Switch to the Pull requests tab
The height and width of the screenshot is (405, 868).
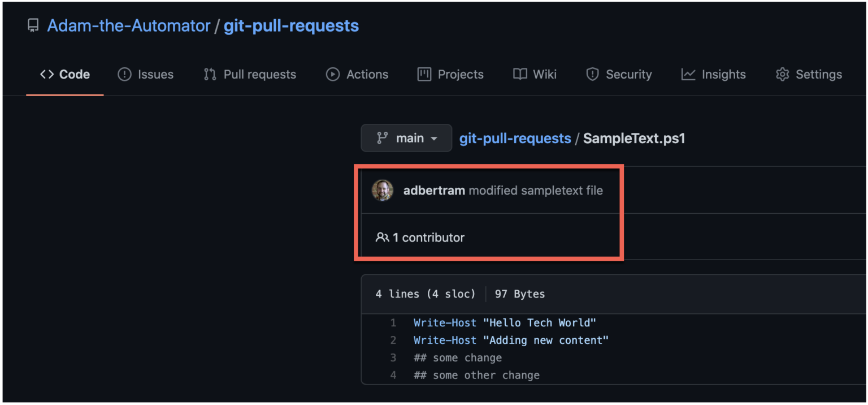tap(259, 74)
